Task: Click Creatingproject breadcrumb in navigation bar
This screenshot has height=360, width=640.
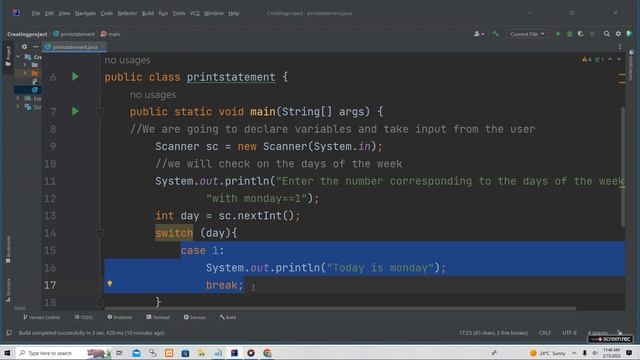Action: coord(27,34)
